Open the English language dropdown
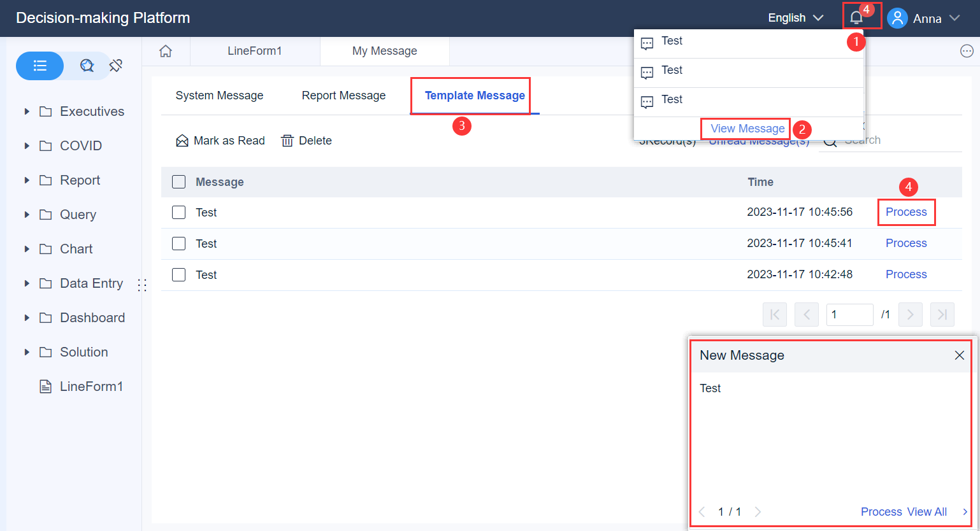Screen dimensions: 980x531 coord(796,18)
